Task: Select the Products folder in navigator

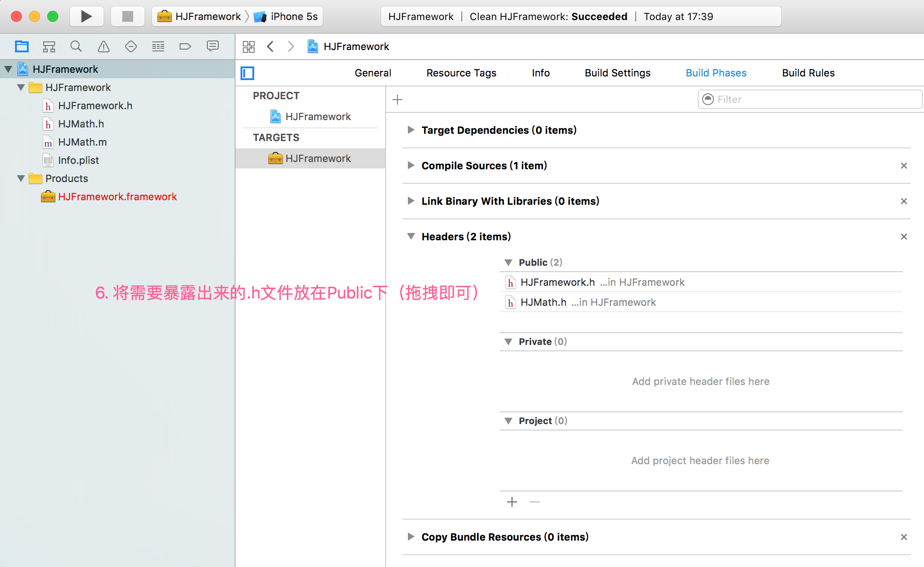Action: pos(59,178)
